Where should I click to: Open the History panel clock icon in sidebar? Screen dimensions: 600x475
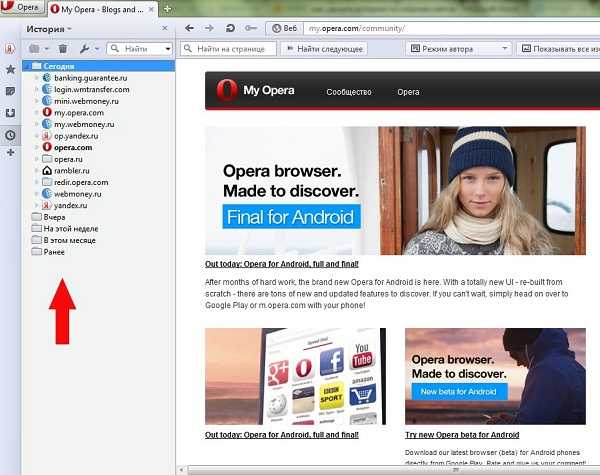click(10, 134)
